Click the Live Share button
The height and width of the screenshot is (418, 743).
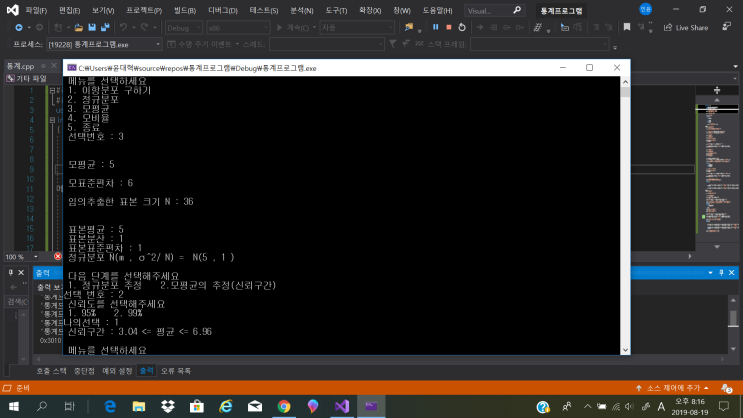686,27
